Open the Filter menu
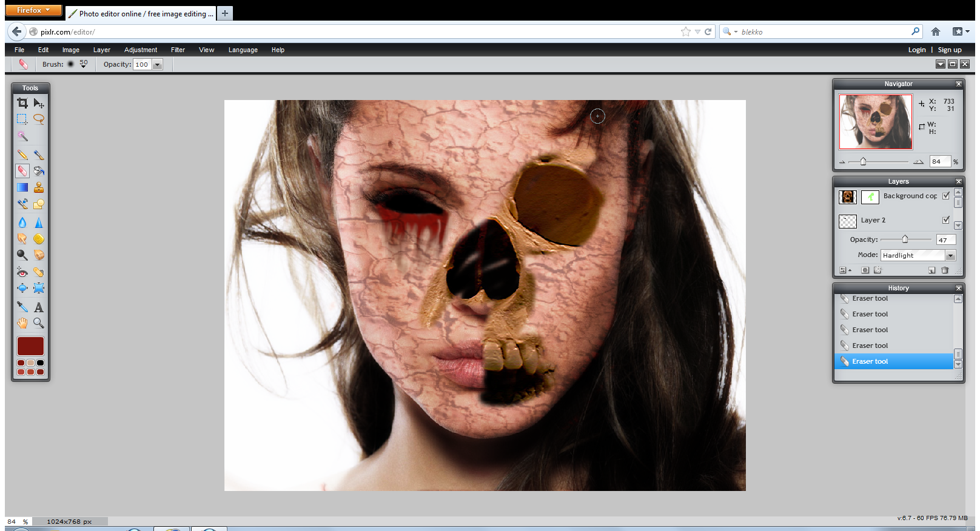980x531 pixels. point(178,50)
